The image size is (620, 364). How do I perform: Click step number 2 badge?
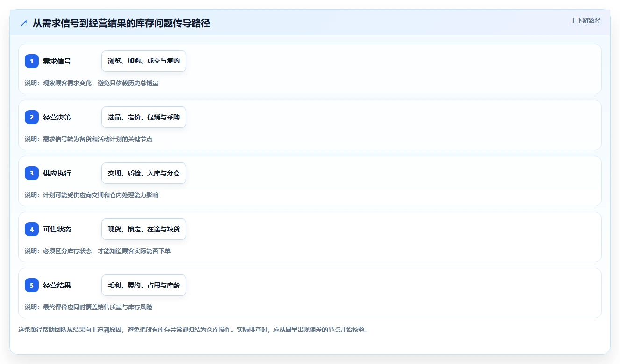click(32, 117)
